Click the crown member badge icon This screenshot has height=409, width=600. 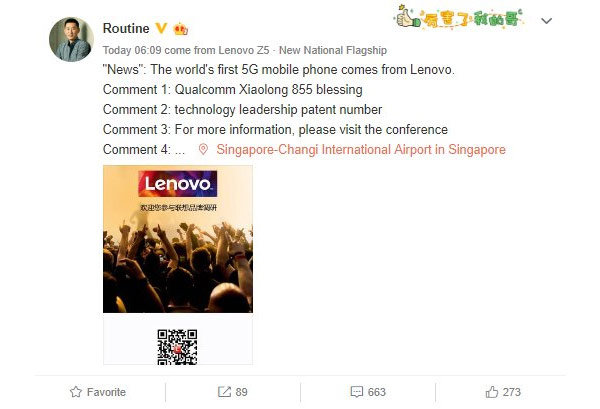[181, 29]
